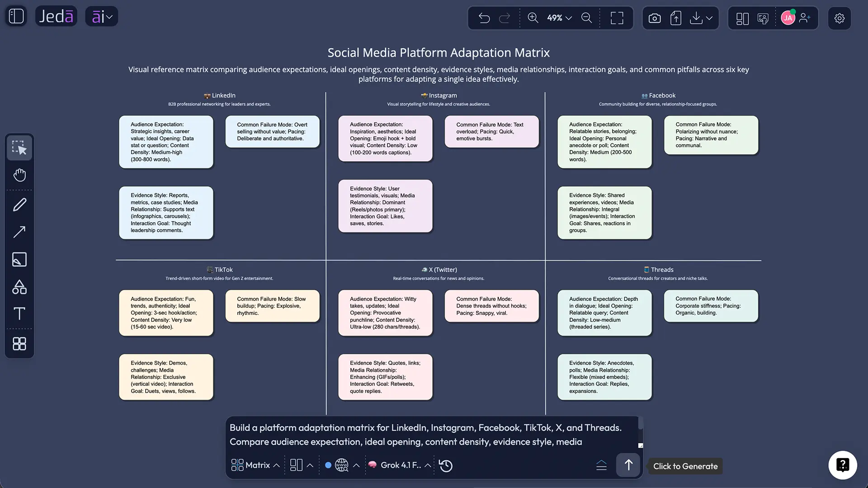Expand the download options chevron
Image resolution: width=868 pixels, height=488 pixels.
(x=709, y=18)
